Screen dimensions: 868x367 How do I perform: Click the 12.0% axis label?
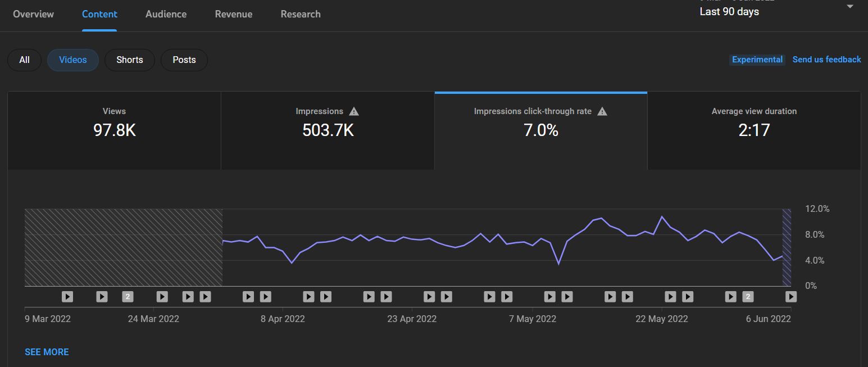tap(817, 209)
